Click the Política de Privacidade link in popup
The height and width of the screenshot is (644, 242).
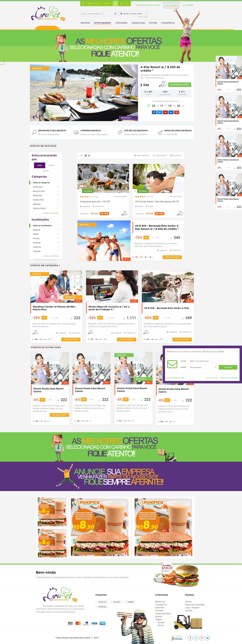(x=229, y=378)
